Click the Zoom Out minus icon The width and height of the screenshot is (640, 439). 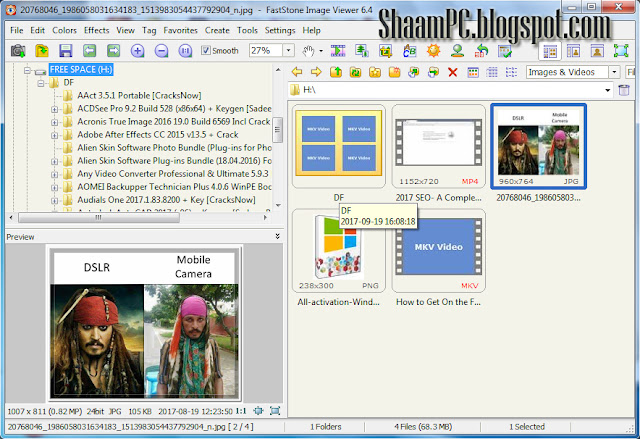pyautogui.click(x=162, y=51)
